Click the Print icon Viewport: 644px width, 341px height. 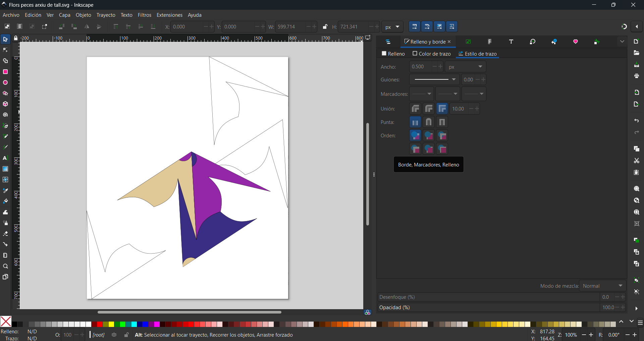pyautogui.click(x=636, y=76)
